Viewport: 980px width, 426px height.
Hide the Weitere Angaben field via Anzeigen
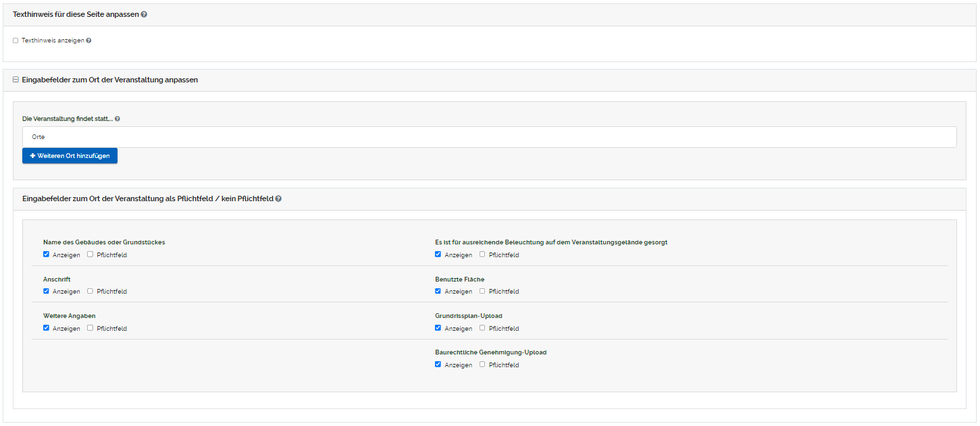coord(46,328)
